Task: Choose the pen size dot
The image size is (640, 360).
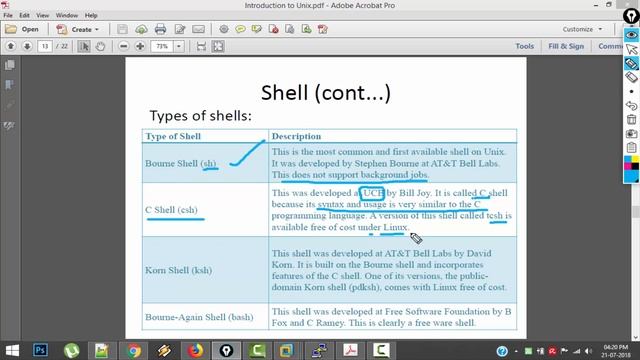Action: click(631, 91)
